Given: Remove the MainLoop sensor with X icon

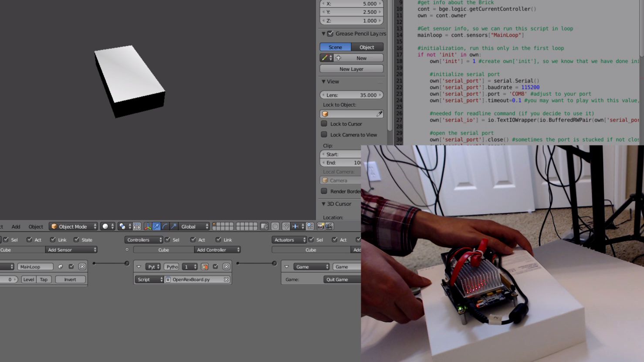Looking at the screenshot, I should pyautogui.click(x=82, y=267).
